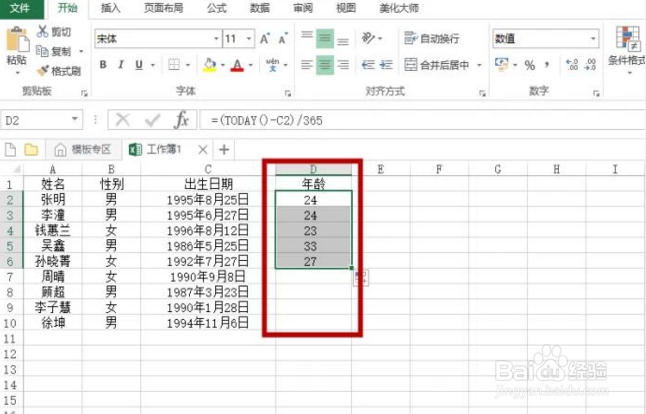Click the new document icon
This screenshot has height=414, width=646.
tap(11, 149)
